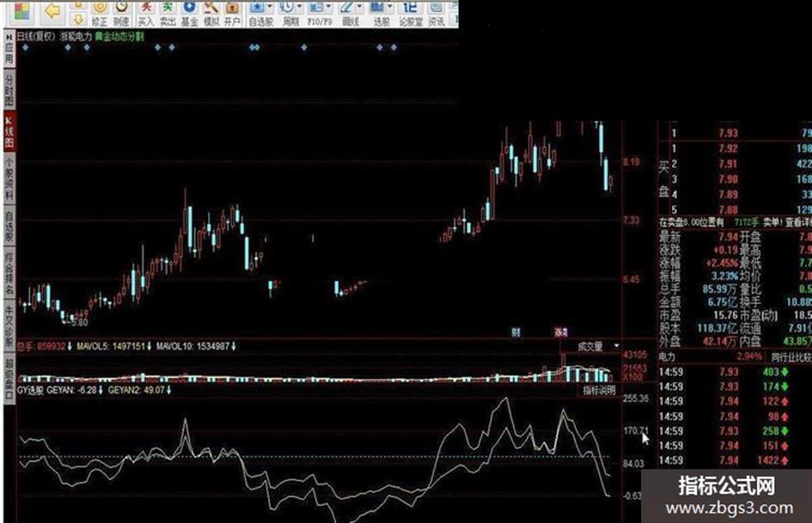Click the 财 marker below the chart
812x523 pixels.
516,332
